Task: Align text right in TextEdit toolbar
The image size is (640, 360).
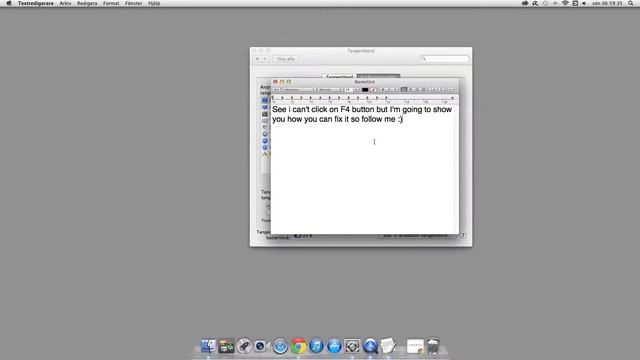Action: [418, 89]
